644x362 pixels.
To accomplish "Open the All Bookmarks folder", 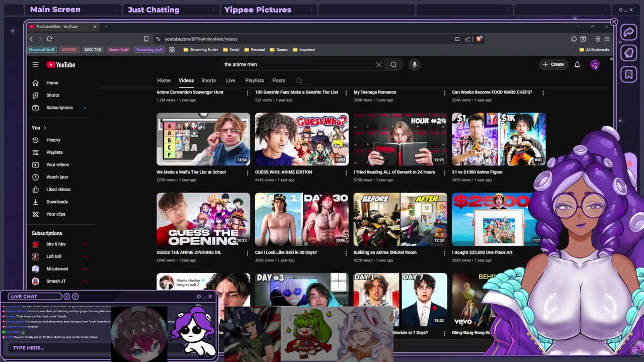I will pyautogui.click(x=594, y=50).
